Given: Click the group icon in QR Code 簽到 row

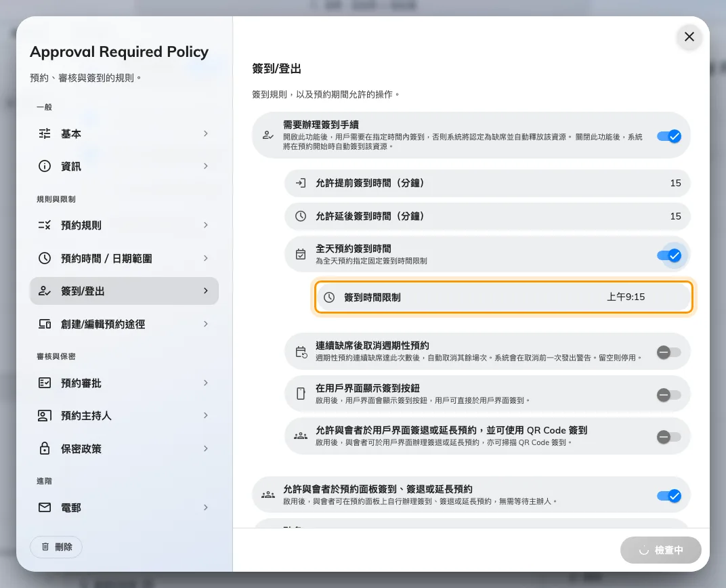Looking at the screenshot, I should click(x=301, y=436).
